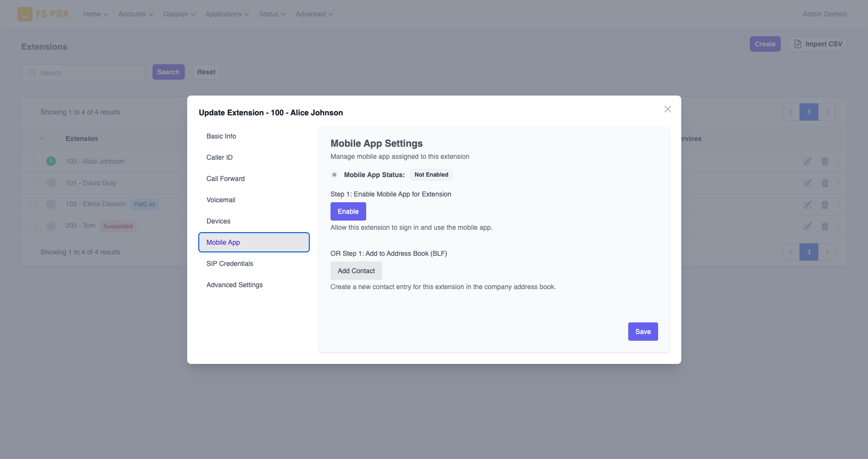
Task: Check the row checkbox for 200 - Tom
Action: [33, 226]
